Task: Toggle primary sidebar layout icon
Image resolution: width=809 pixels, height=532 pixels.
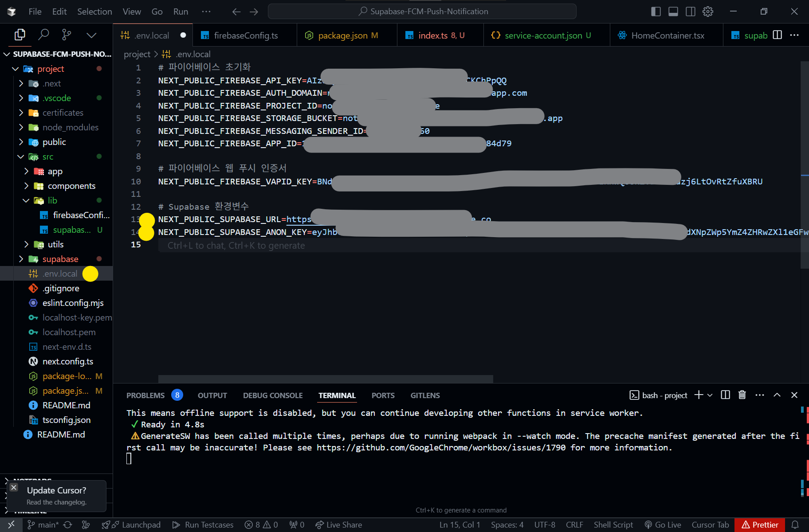Action: click(x=656, y=12)
